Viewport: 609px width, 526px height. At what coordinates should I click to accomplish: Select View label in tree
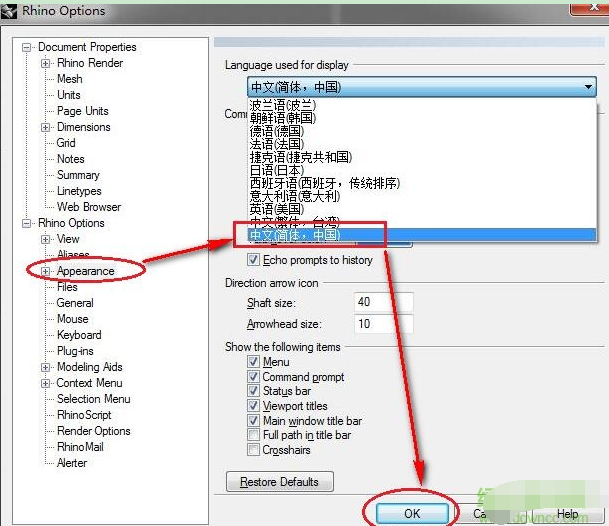(x=68, y=239)
